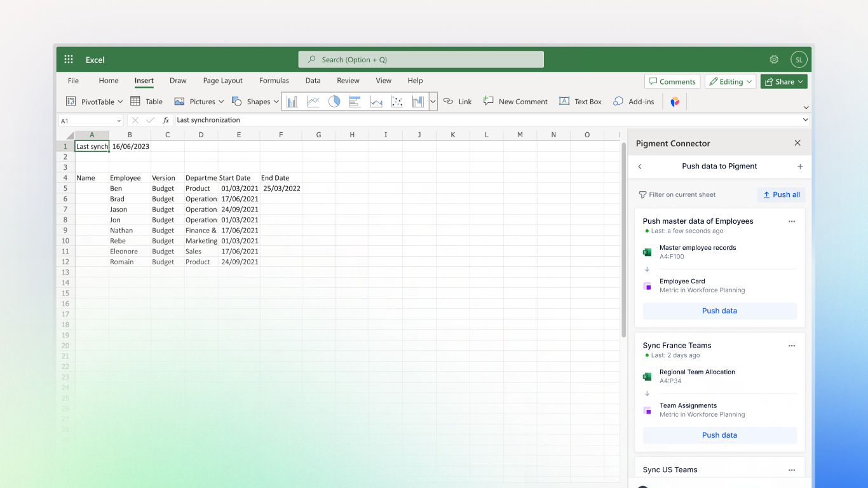The width and height of the screenshot is (868, 488).
Task: Expand the ribbon options chevron
Action: (x=806, y=107)
